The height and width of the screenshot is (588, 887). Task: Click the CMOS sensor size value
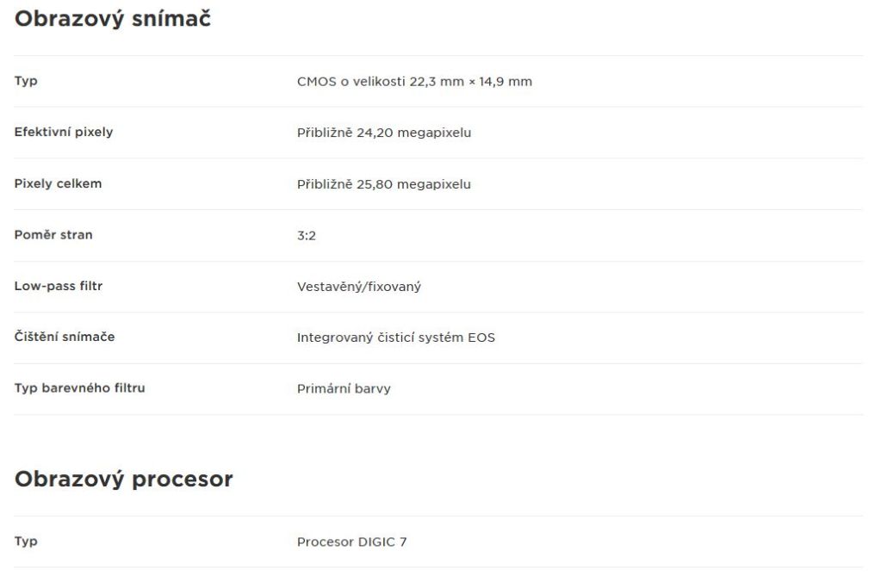coord(414,82)
